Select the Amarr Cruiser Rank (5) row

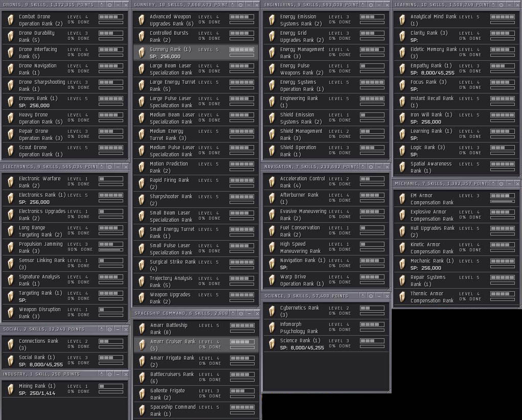pyautogui.click(x=196, y=345)
